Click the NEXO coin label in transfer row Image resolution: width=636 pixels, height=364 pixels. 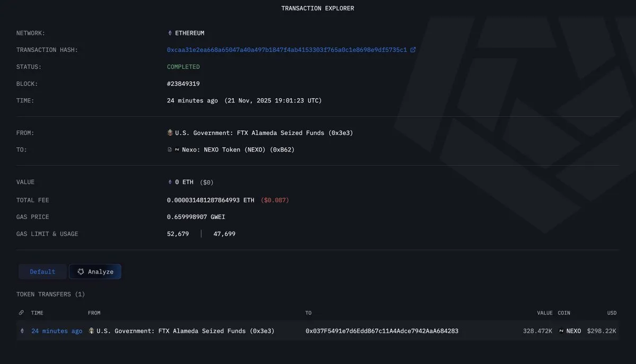point(573,331)
